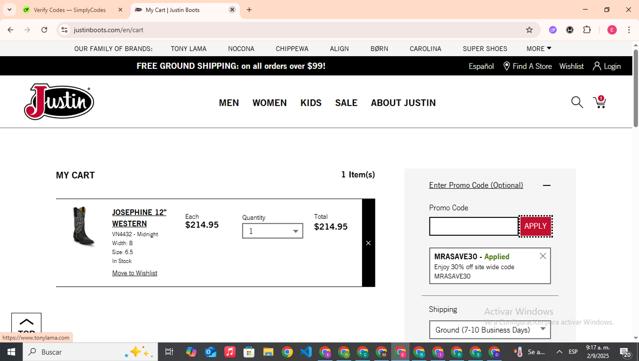Screen dimensions: 639x361
Task: Open the Wishlist link in header
Action: coord(571,66)
